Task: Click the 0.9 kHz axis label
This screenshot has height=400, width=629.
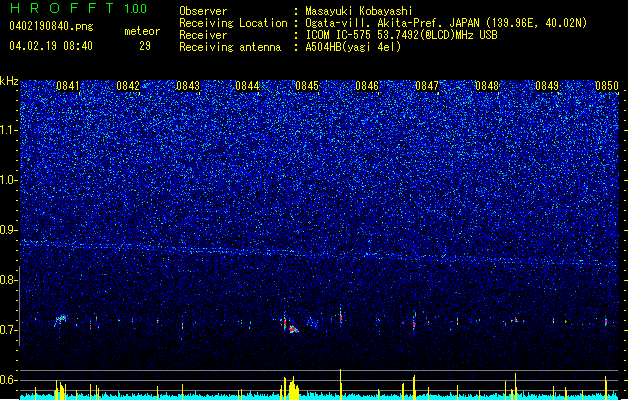Action: tap(8, 230)
